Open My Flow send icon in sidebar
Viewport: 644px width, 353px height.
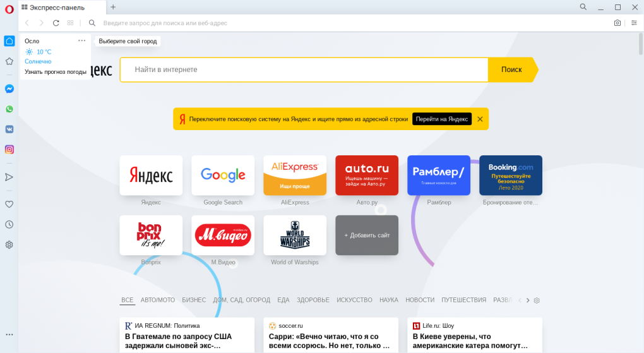click(x=9, y=177)
